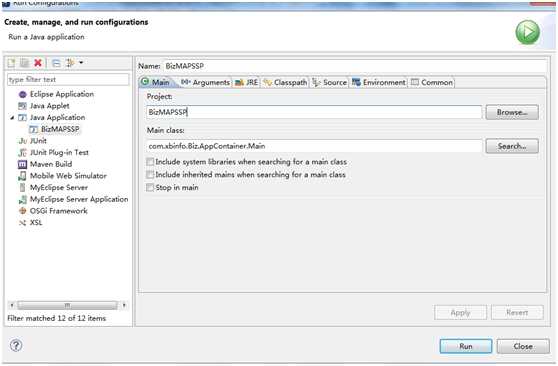Select XSL configuration type
The width and height of the screenshot is (558, 366).
click(36, 223)
